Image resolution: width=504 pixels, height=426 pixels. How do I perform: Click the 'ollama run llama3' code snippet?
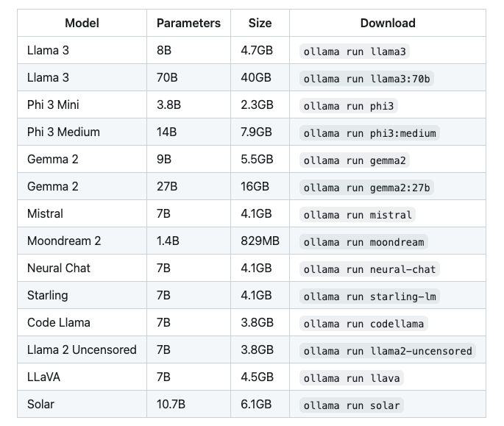(x=354, y=51)
